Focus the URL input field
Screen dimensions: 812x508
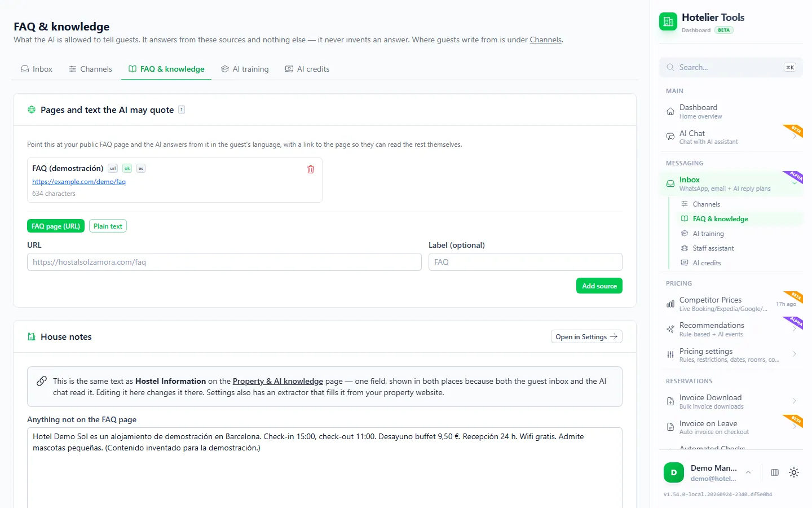[x=224, y=262]
